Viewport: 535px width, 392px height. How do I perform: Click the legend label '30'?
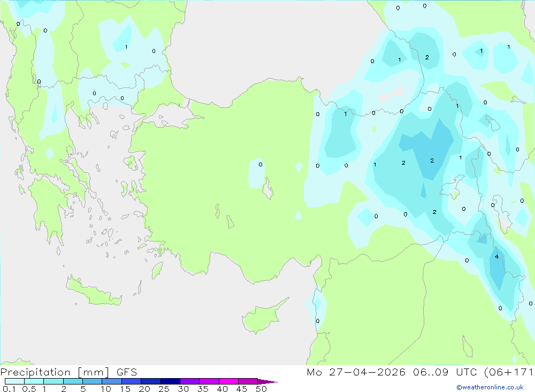click(184, 389)
